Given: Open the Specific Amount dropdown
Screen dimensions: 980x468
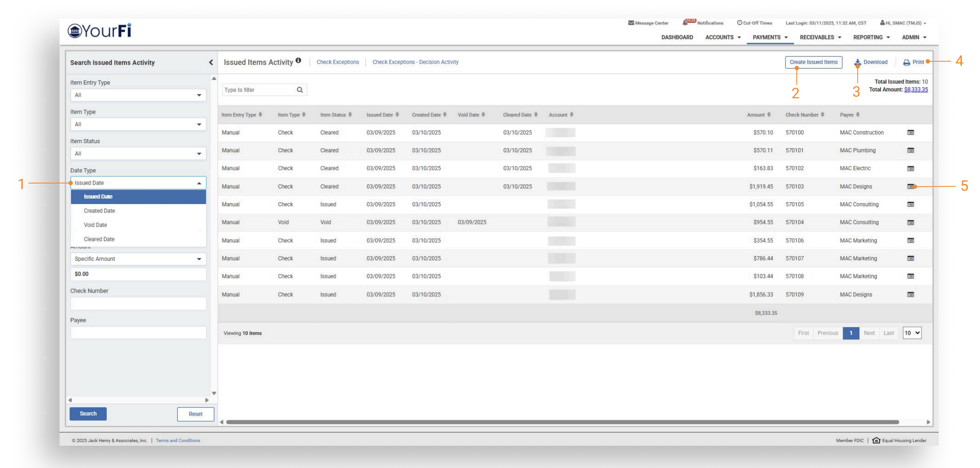Looking at the screenshot, I should [x=138, y=259].
